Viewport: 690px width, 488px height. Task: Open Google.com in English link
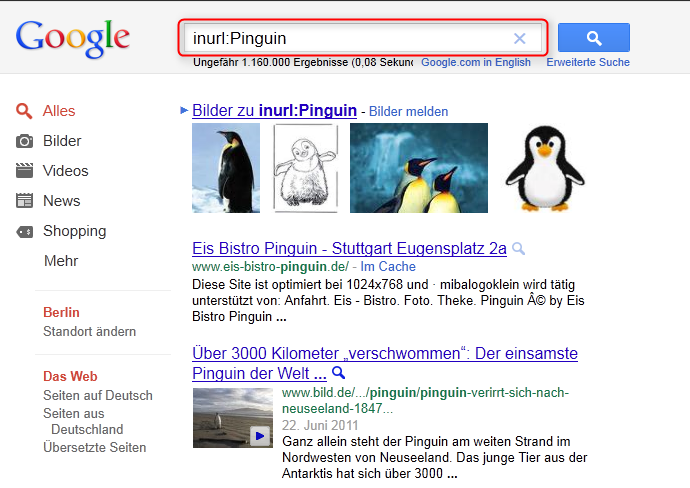[476, 62]
